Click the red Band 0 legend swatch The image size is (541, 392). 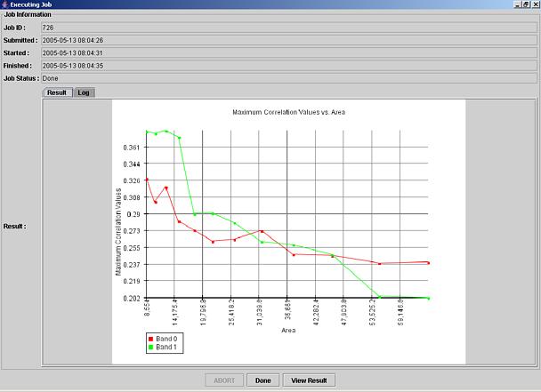(x=150, y=340)
